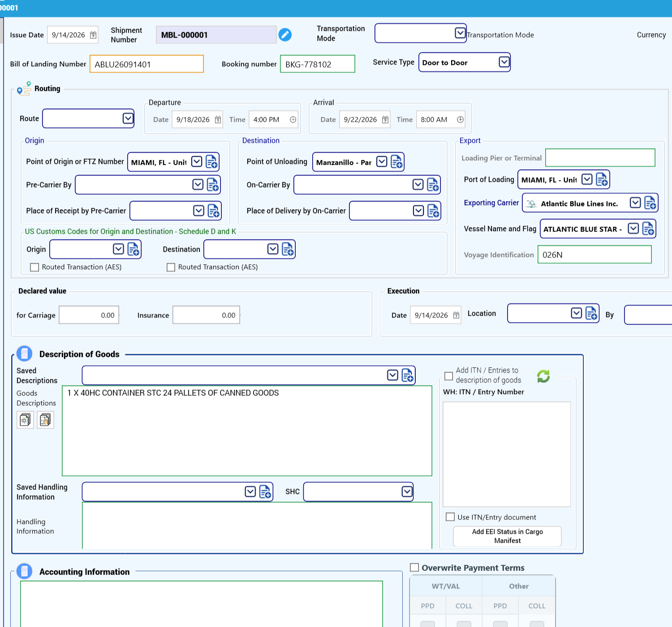
Task: Click Bill of Landing Number field
Action: [146, 64]
